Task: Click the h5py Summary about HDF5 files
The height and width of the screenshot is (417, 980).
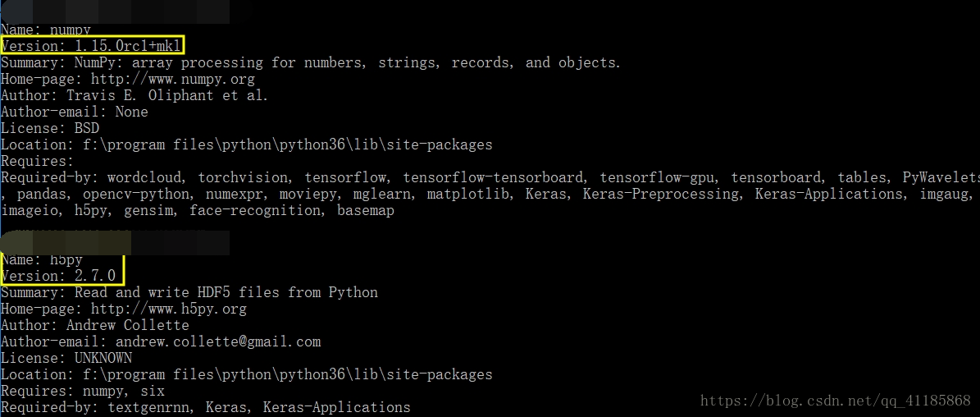Action: [x=189, y=292]
